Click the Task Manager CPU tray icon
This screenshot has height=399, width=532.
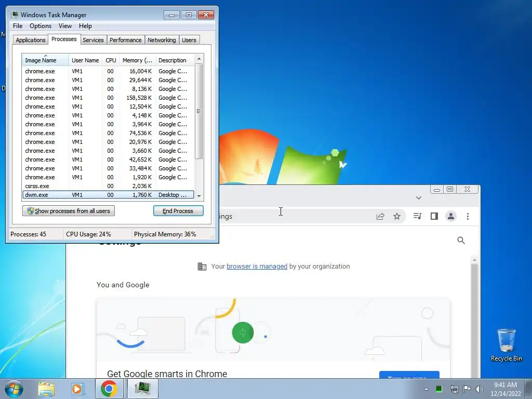tap(439, 389)
